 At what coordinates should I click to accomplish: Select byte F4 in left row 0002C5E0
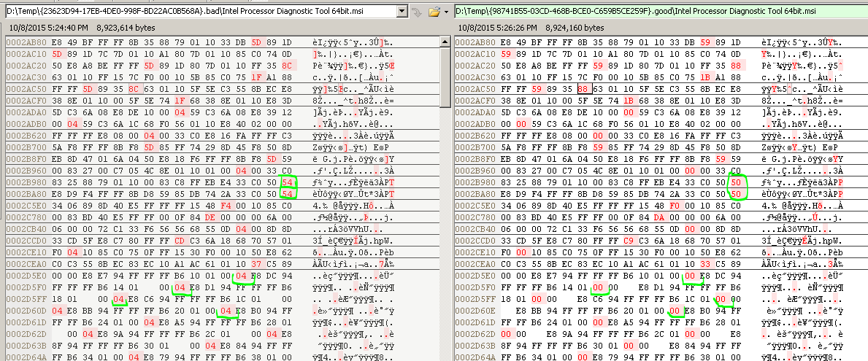click(x=226, y=206)
